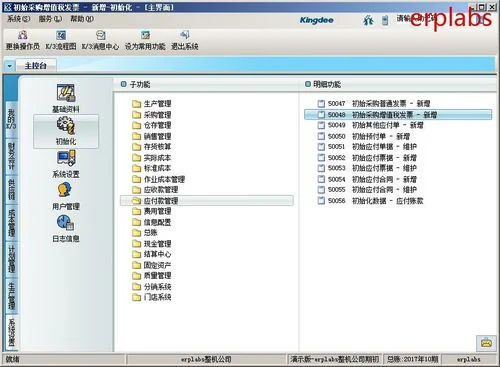Select 50050 初始预付单 - 新增
This screenshot has width=500, height=367.
363,136
